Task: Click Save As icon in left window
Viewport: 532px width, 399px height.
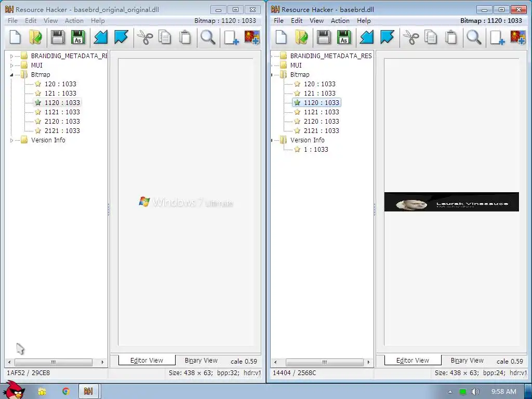Action: click(x=78, y=37)
